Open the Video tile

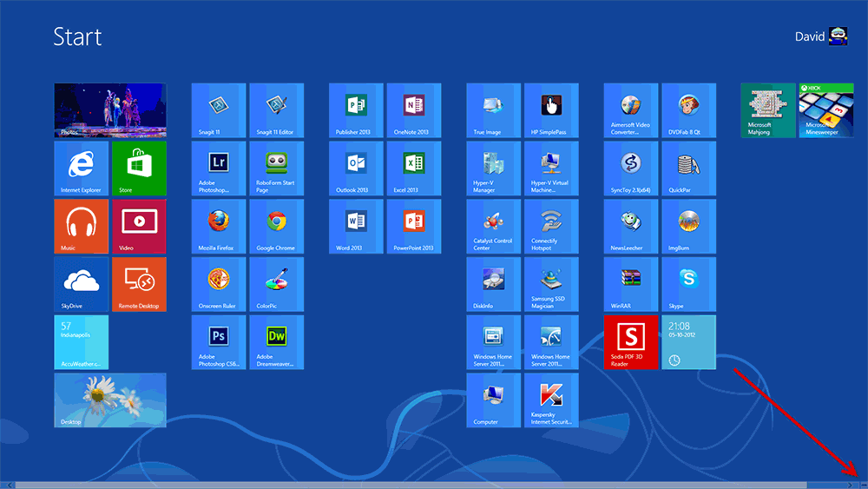(139, 226)
